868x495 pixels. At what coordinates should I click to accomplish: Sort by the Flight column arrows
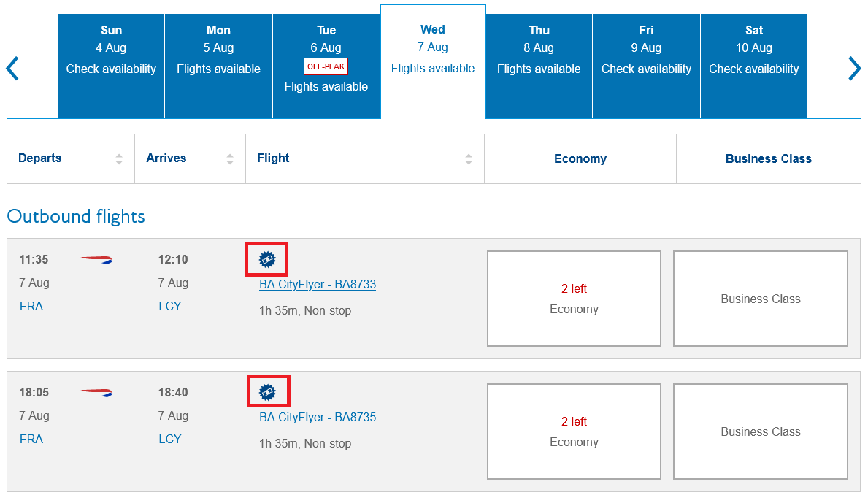pos(469,158)
